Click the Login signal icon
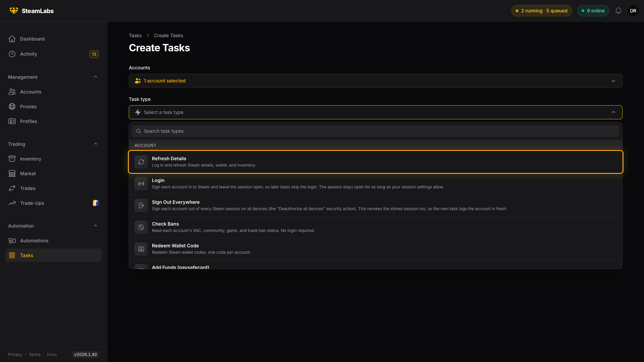The height and width of the screenshot is (362, 644). tap(141, 184)
